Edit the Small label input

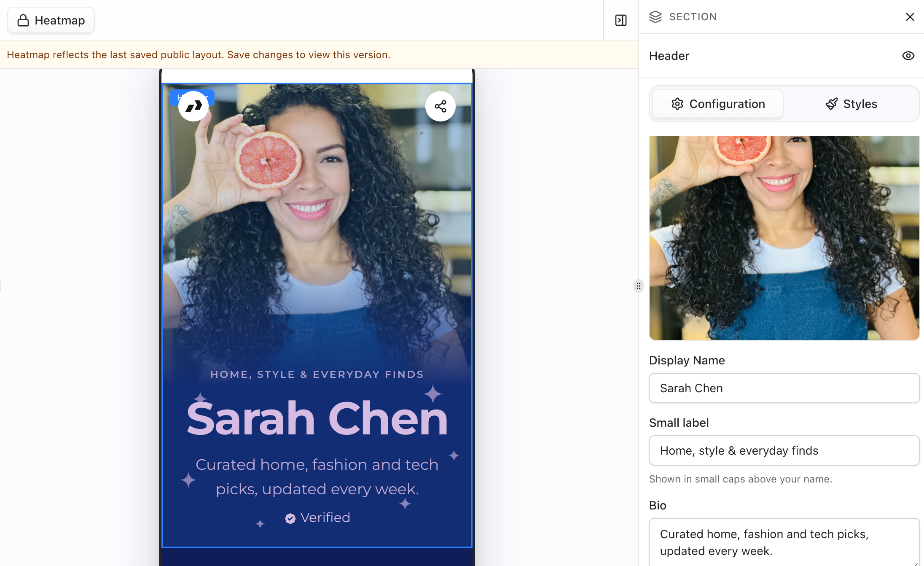[784, 450]
